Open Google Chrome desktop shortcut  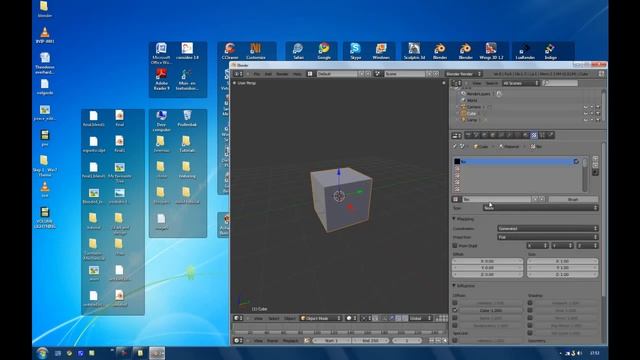pyautogui.click(x=324, y=51)
